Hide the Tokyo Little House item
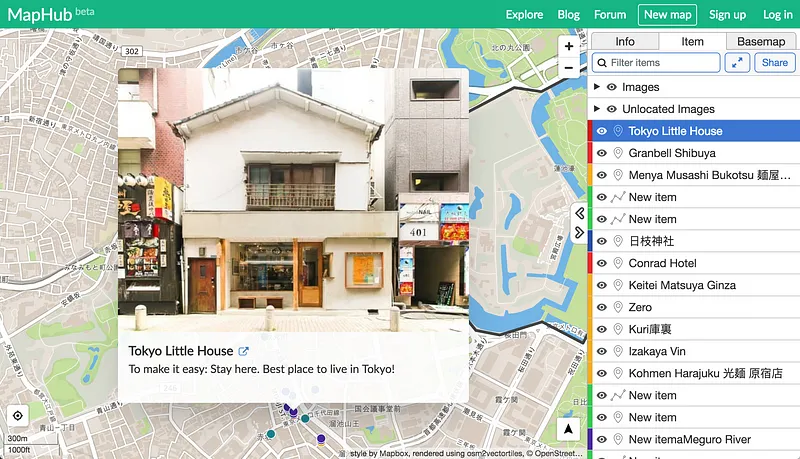The image size is (800, 459). click(x=602, y=131)
